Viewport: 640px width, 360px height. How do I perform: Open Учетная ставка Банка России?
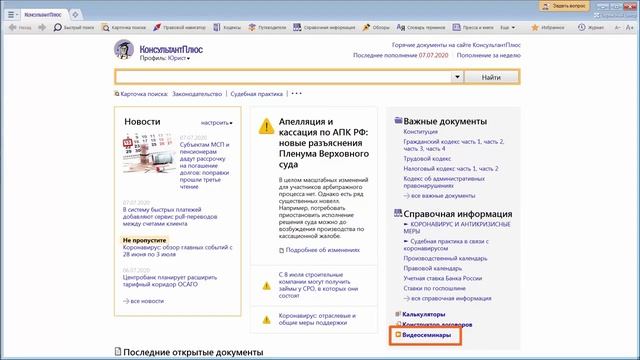tap(442, 278)
